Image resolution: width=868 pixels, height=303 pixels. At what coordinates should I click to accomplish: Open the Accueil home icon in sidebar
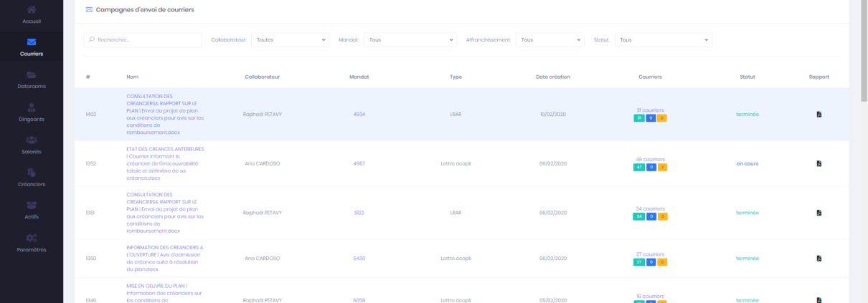point(32,10)
